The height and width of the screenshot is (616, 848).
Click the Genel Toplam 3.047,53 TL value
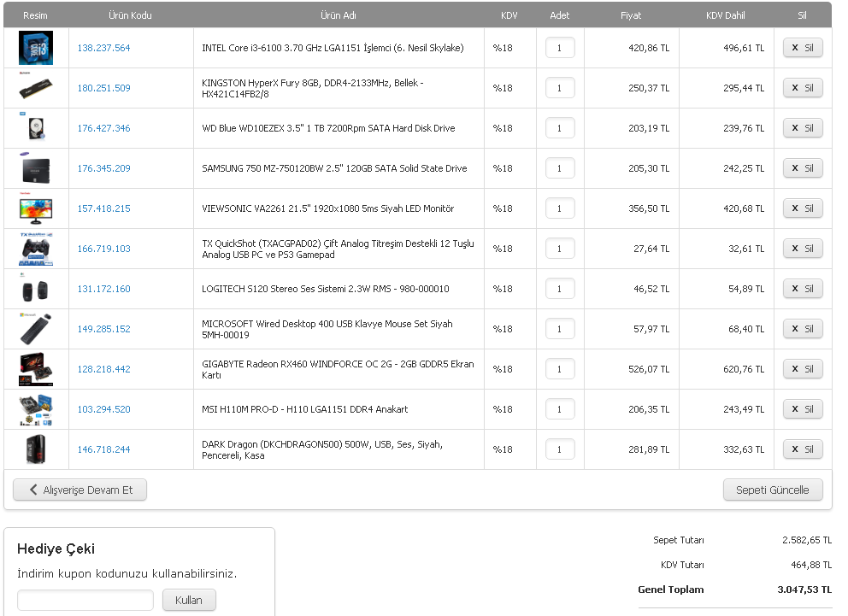[804, 590]
